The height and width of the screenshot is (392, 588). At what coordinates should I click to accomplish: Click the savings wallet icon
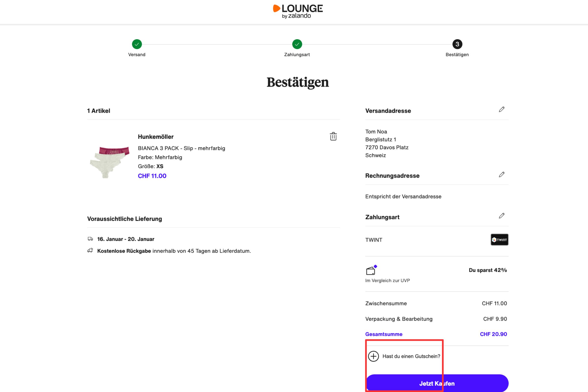[371, 270]
